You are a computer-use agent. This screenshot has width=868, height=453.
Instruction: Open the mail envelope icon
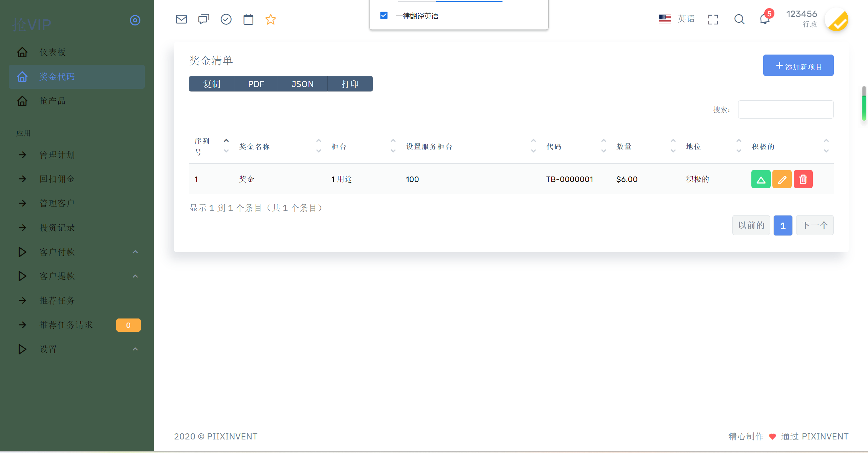point(181,19)
